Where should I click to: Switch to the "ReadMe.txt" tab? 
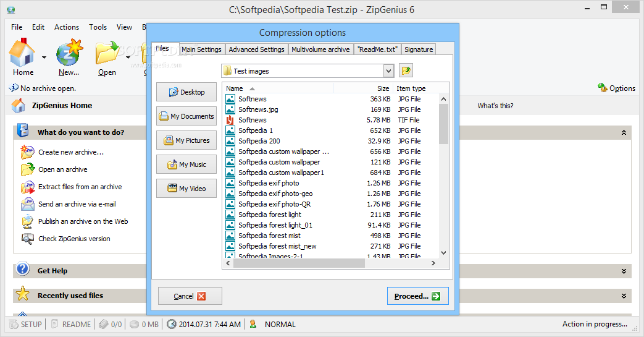coord(377,49)
